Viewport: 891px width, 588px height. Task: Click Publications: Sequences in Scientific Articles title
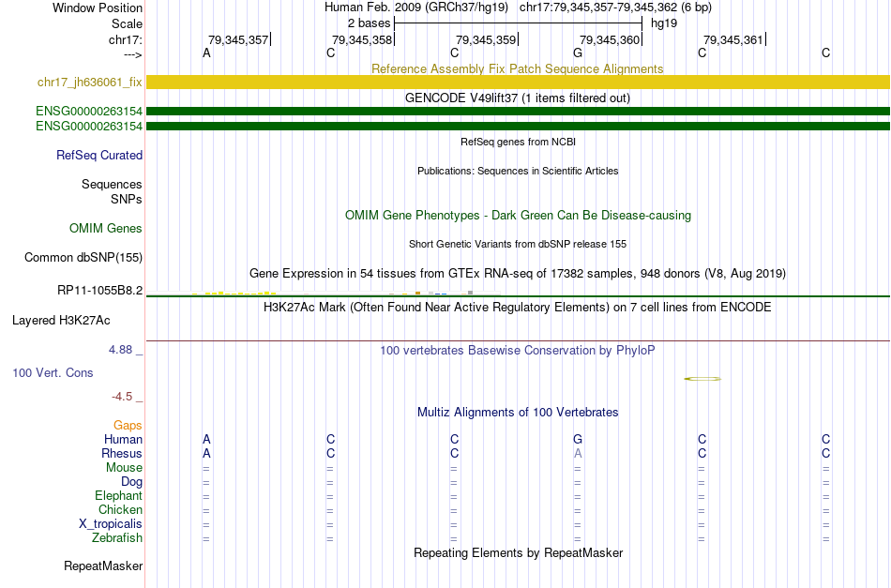coord(518,171)
